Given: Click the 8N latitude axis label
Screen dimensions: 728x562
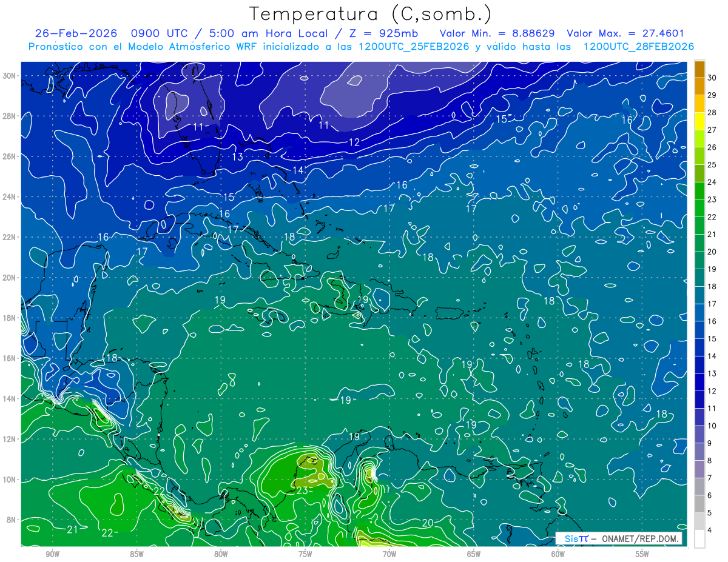Looking at the screenshot, I should point(10,520).
